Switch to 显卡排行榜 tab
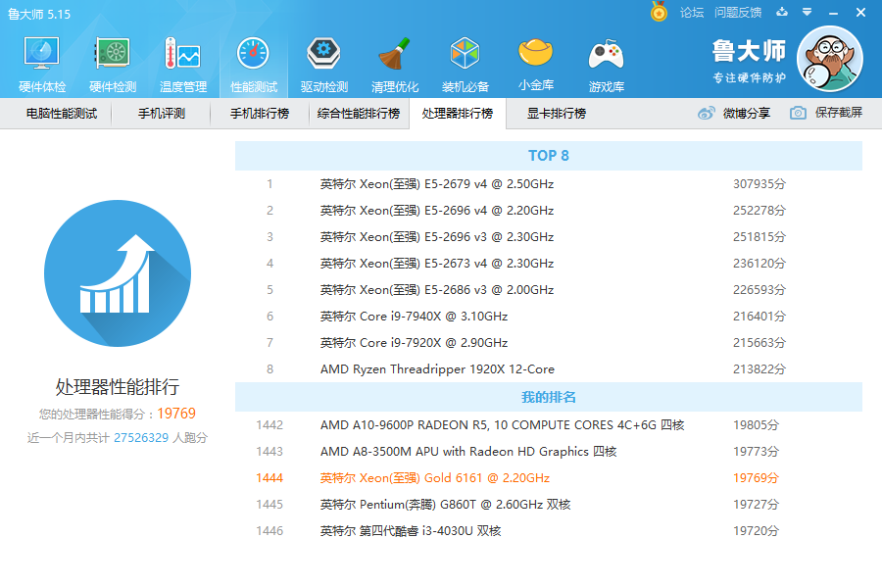 click(x=557, y=113)
